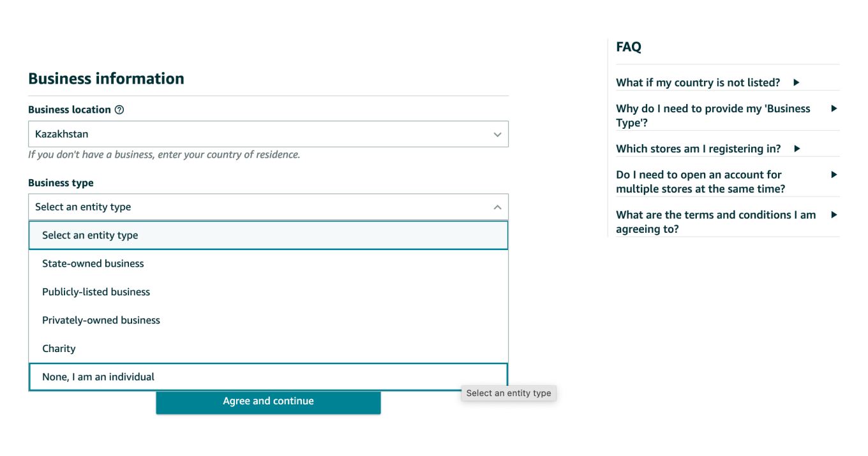868x456 pixels.
Task: Click the Business location help icon
Action: click(x=119, y=110)
